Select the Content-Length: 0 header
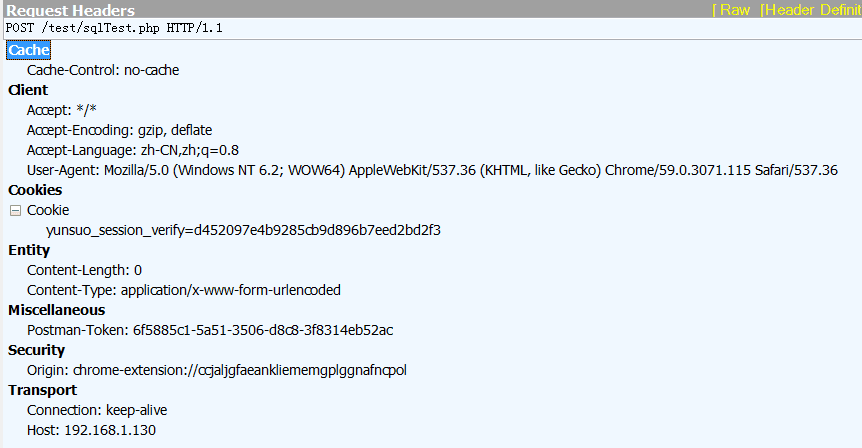This screenshot has width=862, height=448. [x=84, y=270]
